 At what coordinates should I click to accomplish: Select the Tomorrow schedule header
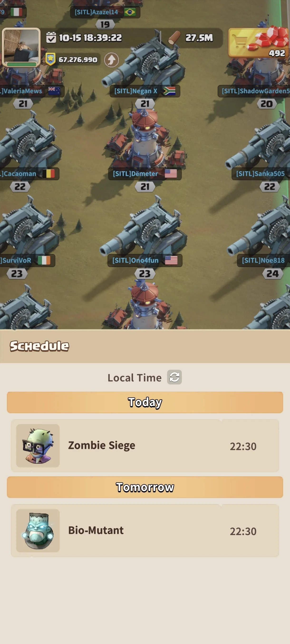point(145,487)
